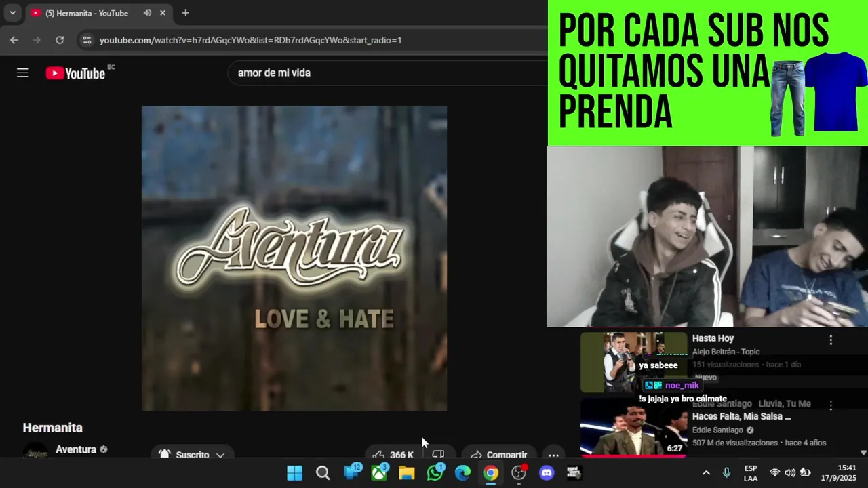The image size is (868, 488).
Task: Open the GTA V game icon in the taskbar
Action: click(x=574, y=473)
